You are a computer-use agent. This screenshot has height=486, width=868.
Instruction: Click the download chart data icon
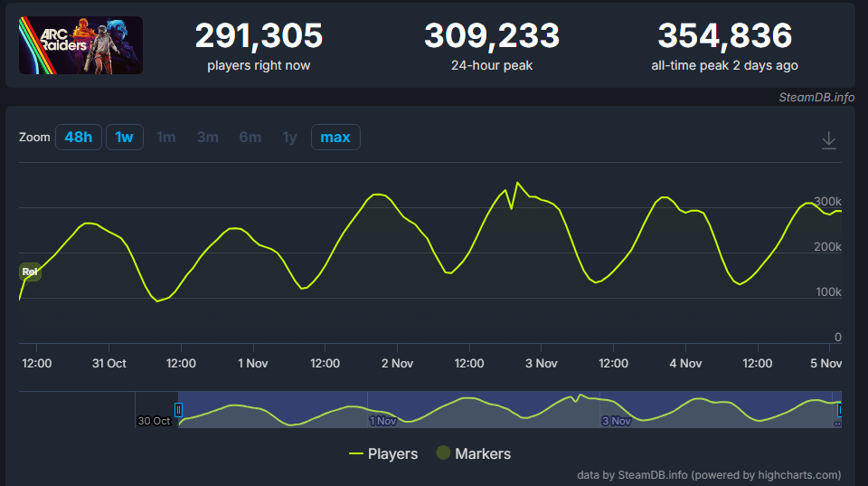[828, 140]
